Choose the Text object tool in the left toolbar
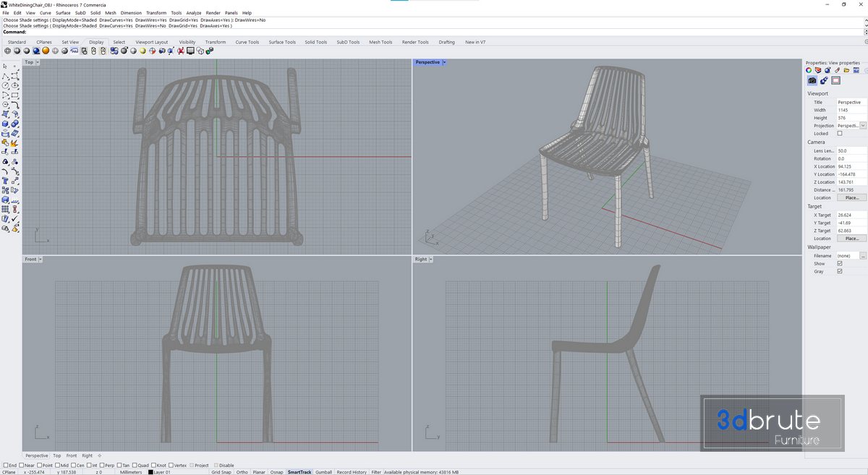Image resolution: width=868 pixels, height=475 pixels. pos(6,181)
